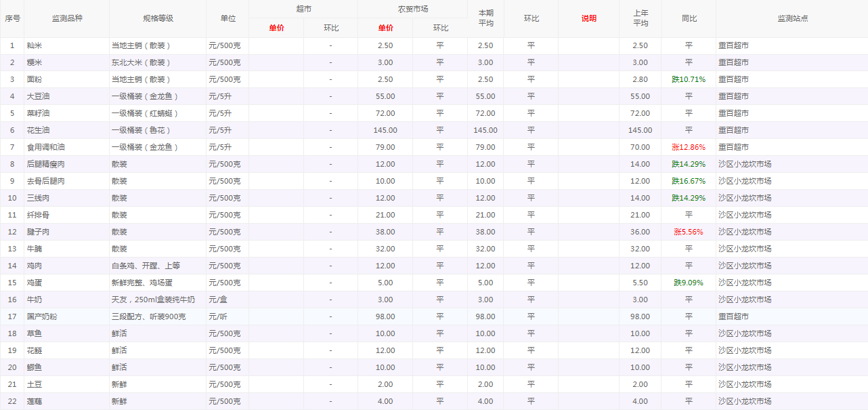
Task: Click the 规格等级 column header
Action: click(158, 18)
